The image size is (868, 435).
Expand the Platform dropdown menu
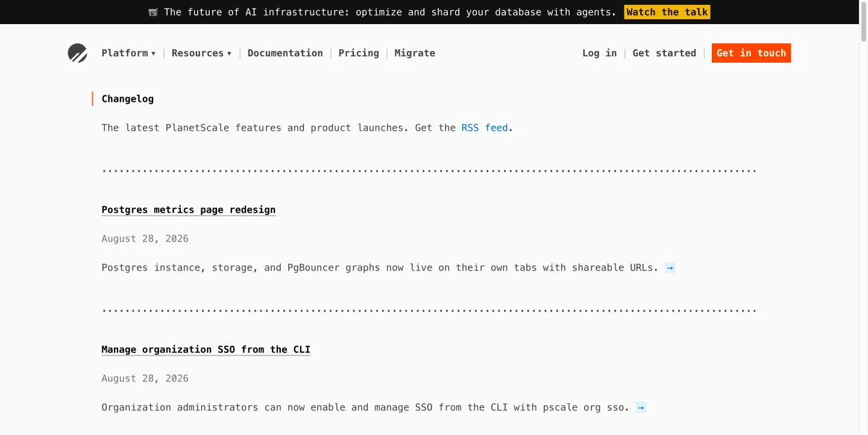(x=128, y=53)
